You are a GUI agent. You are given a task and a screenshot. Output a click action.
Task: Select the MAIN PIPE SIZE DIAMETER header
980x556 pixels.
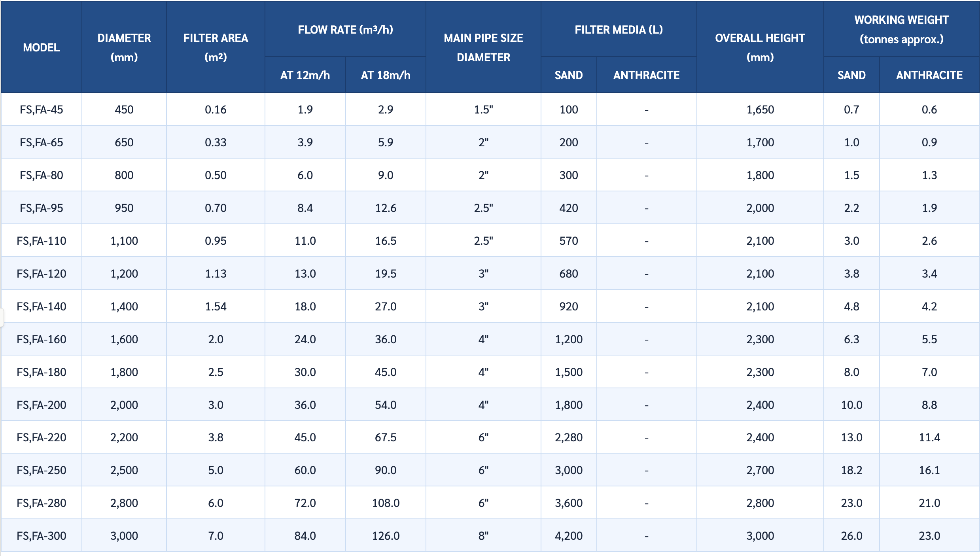[483, 47]
